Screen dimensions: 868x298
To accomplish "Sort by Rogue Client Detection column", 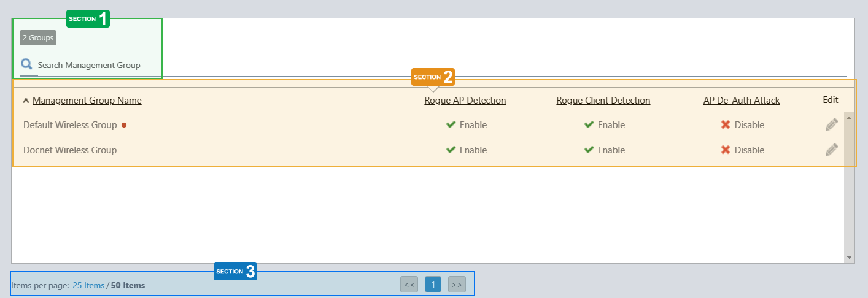I will [603, 101].
